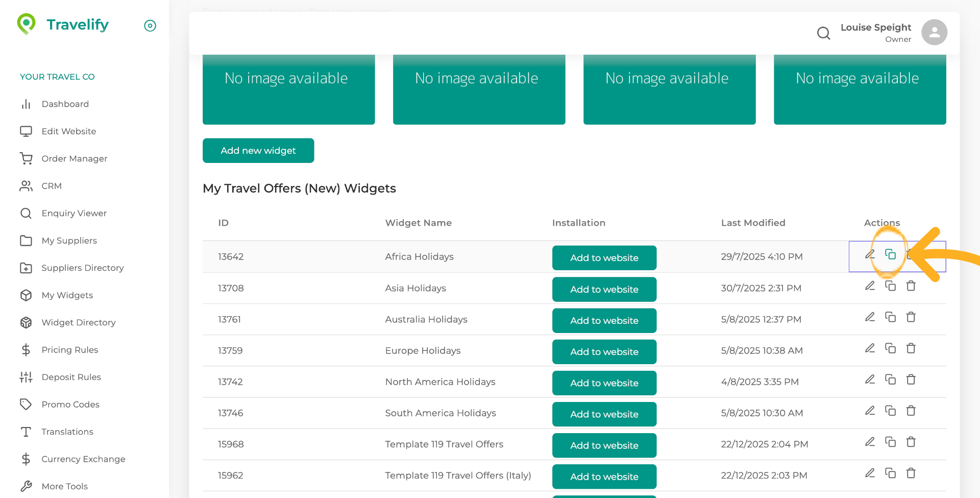980x498 pixels.
Task: Add Australia Holidays widget to website
Action: 604,320
